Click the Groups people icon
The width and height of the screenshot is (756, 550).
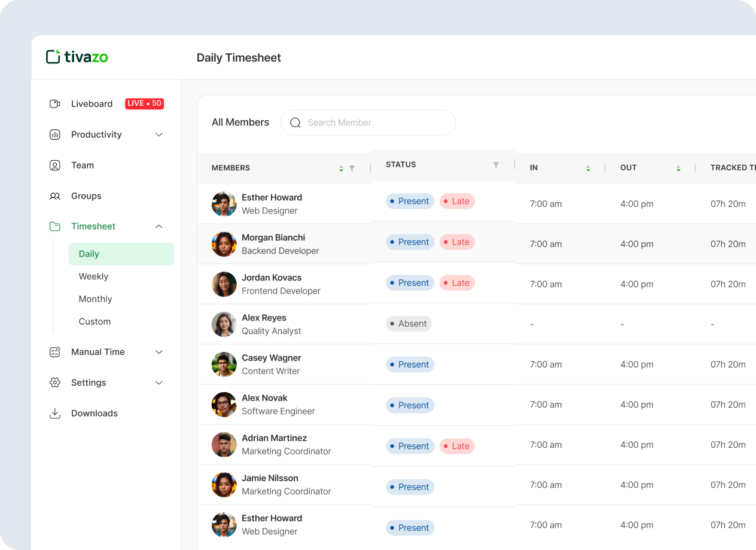coord(54,196)
